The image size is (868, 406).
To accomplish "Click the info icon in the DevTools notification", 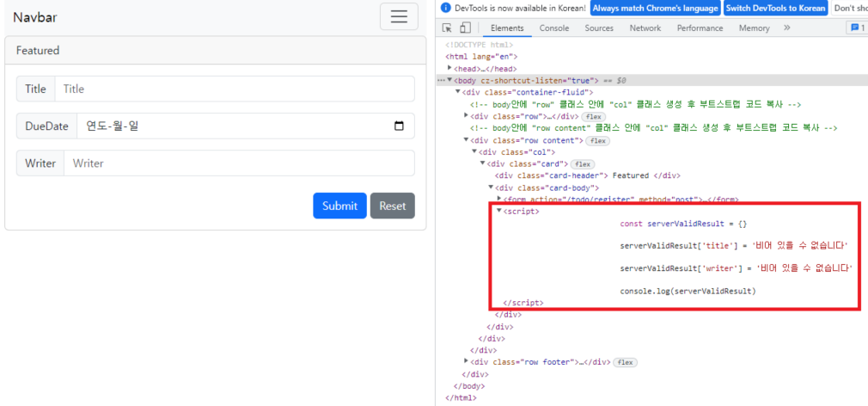I will [x=446, y=9].
